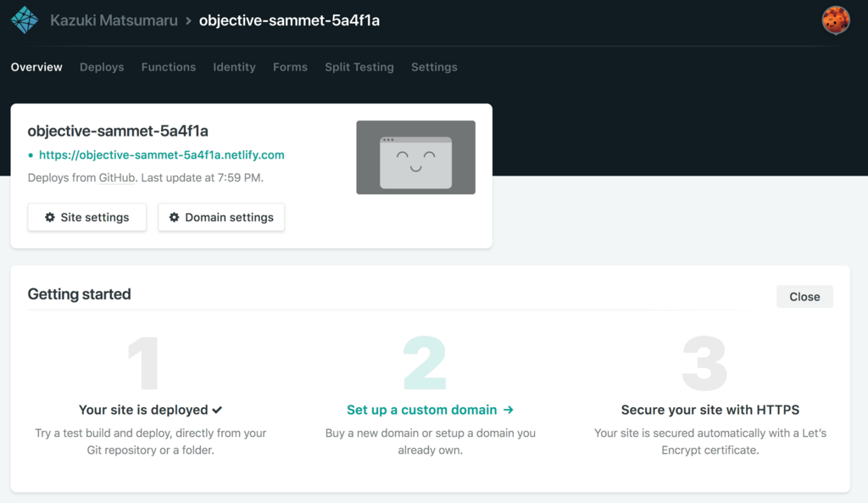Select the Overview tab
The height and width of the screenshot is (503, 868).
point(36,67)
